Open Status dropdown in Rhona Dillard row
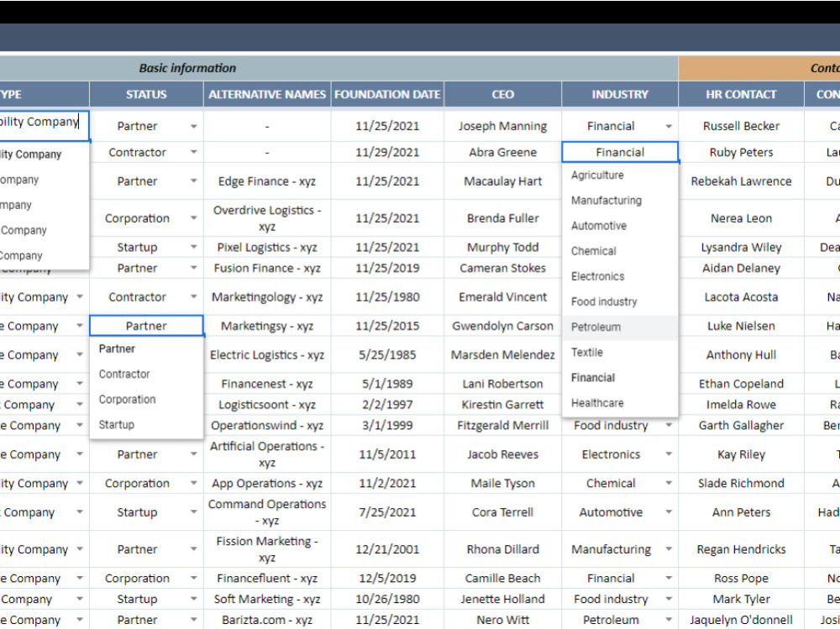Image resolution: width=840 pixels, height=629 pixels. 193,549
